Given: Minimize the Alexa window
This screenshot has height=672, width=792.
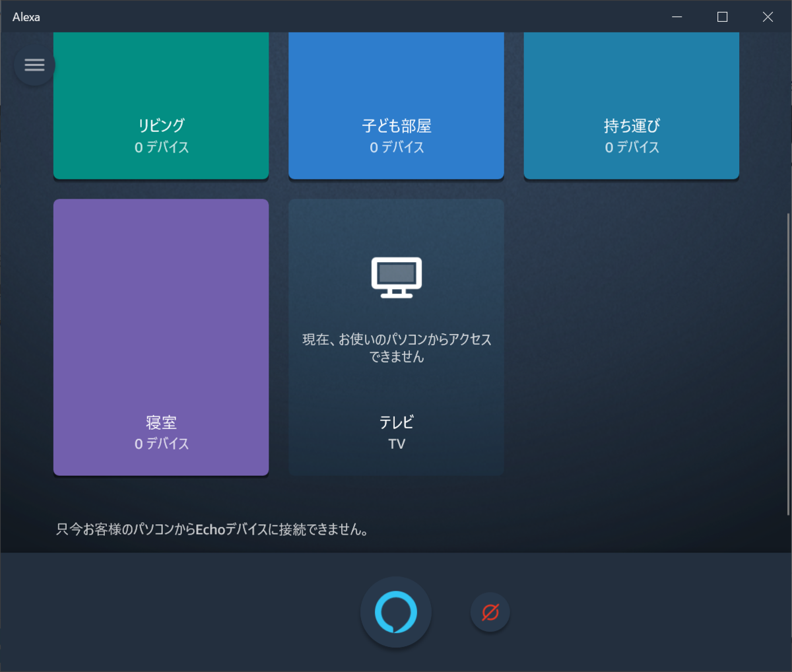Looking at the screenshot, I should [x=676, y=17].
